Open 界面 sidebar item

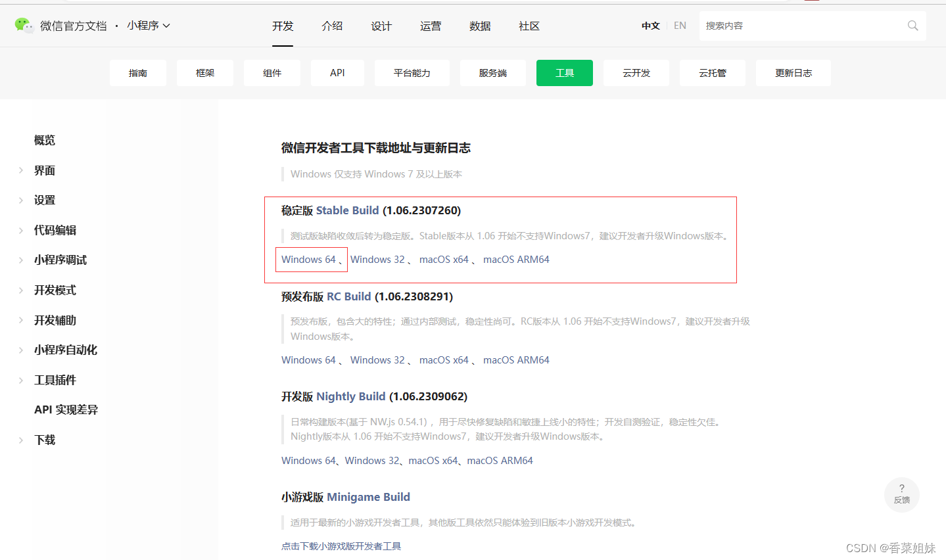point(45,170)
